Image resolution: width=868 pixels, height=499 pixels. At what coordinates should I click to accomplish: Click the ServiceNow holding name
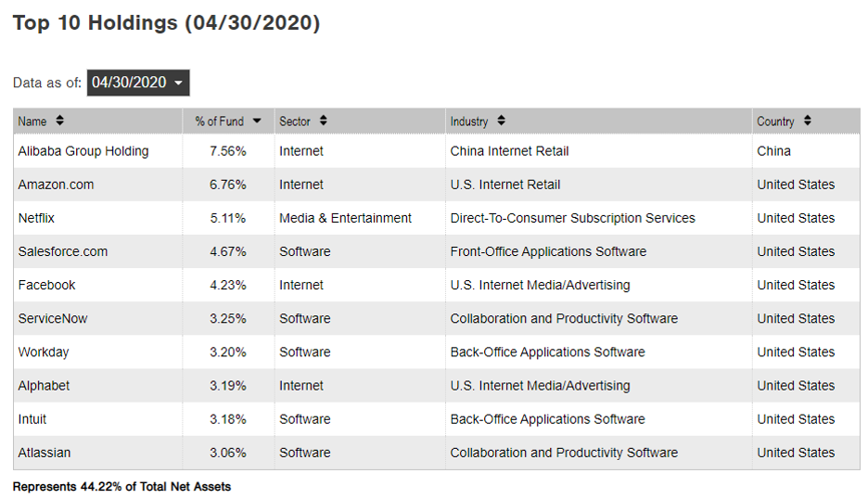[53, 318]
